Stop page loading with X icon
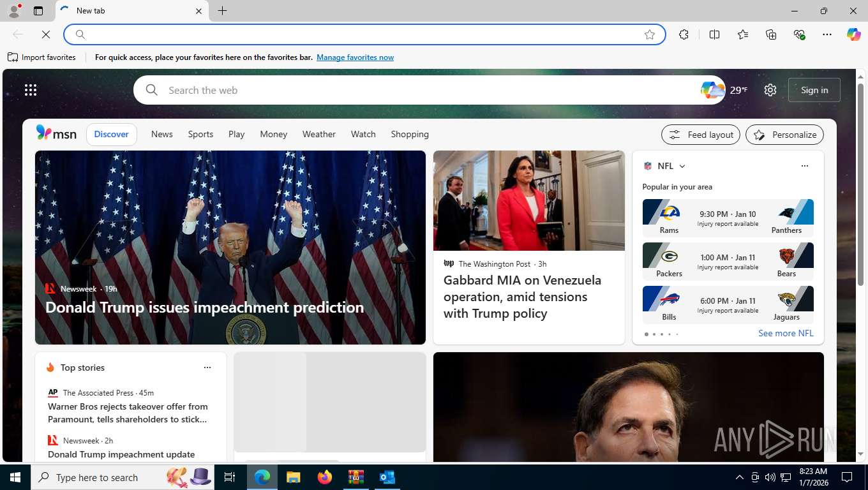The width and height of the screenshot is (868, 490). click(x=45, y=34)
